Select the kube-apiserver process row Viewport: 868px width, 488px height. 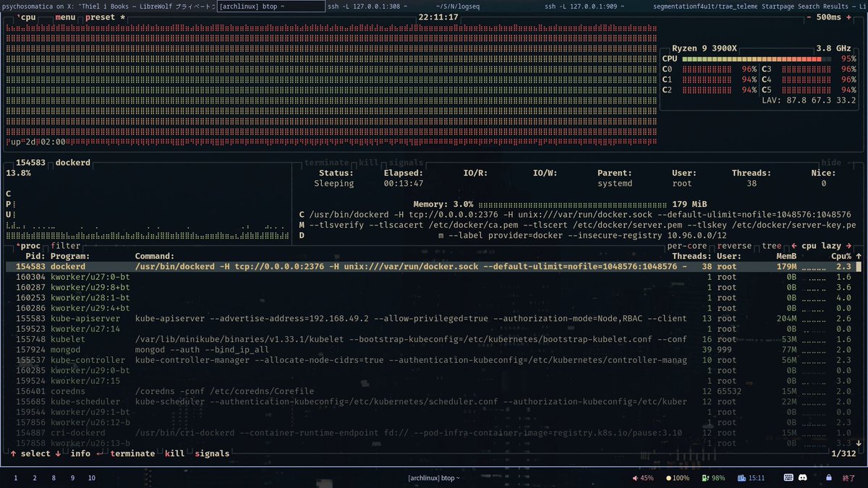pyautogui.click(x=430, y=318)
